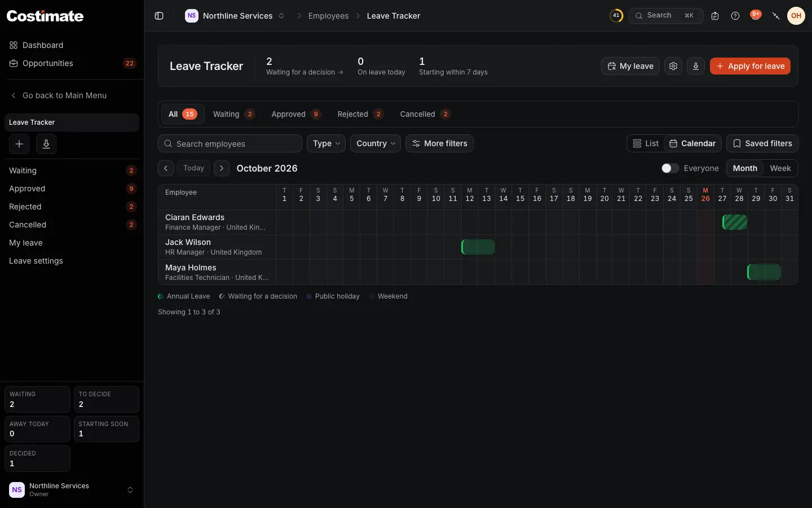The image size is (812, 508).
Task: Open the Country filter dropdown
Action: tap(376, 143)
